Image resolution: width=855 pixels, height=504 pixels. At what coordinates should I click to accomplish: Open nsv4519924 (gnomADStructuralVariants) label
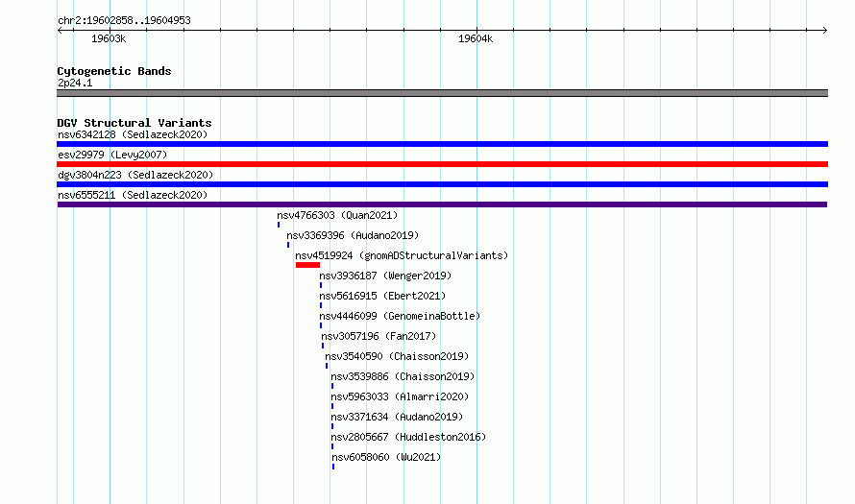click(x=402, y=255)
